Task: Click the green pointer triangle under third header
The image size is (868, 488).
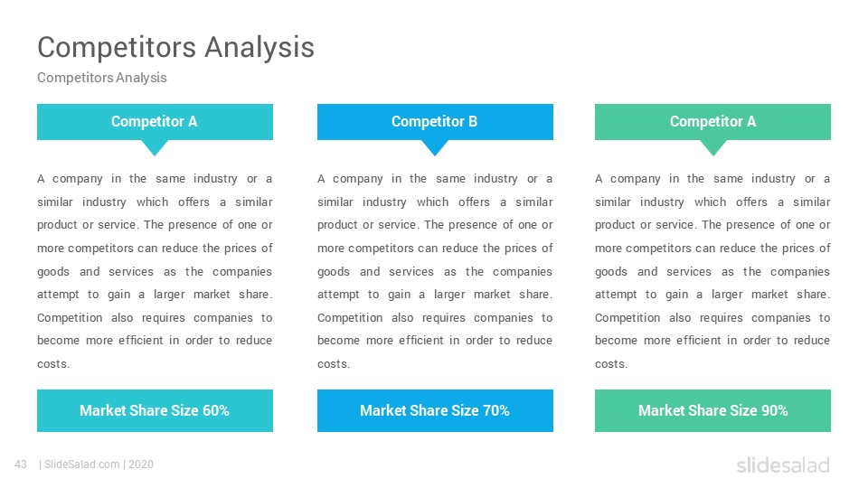Action: tap(713, 146)
